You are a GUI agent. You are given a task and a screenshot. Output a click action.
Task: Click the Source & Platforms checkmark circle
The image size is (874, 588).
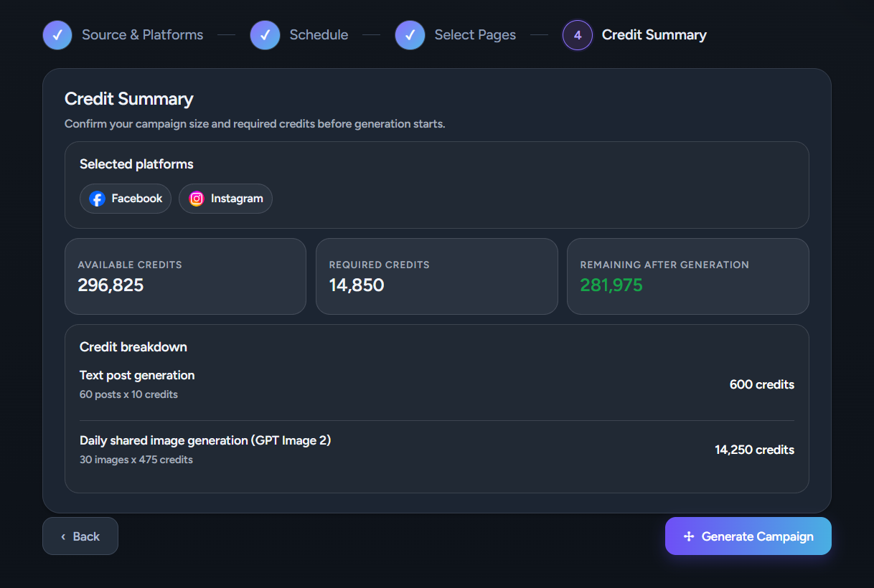tap(57, 35)
